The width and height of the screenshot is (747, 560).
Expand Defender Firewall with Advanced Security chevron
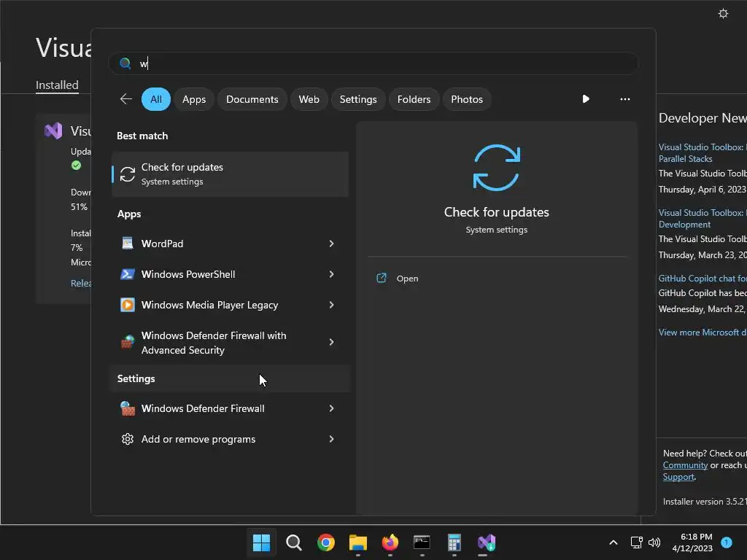coord(332,342)
